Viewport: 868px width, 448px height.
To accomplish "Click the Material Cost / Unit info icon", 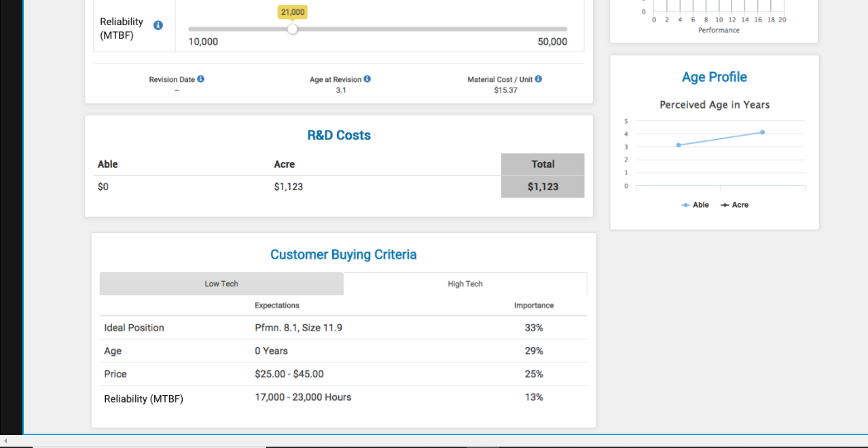I will [x=539, y=79].
